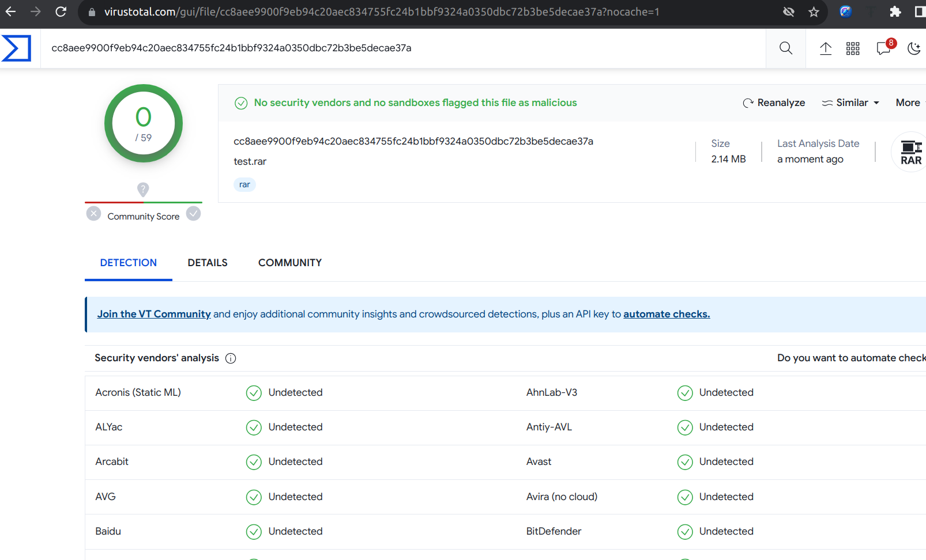926x560 pixels.
Task: Click the AVG Undetected check icon
Action: pyautogui.click(x=254, y=497)
